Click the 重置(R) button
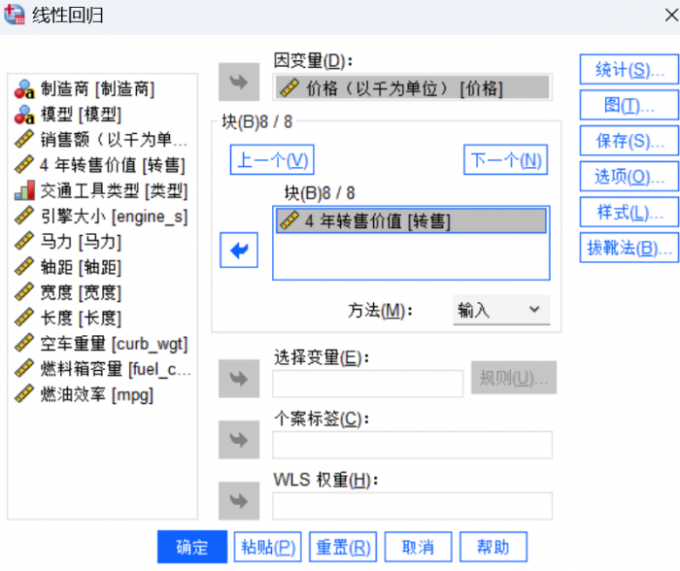 343,547
